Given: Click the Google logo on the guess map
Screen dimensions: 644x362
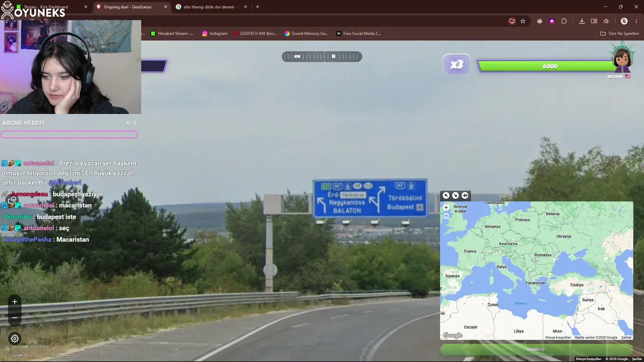Looking at the screenshot, I should (453, 335).
